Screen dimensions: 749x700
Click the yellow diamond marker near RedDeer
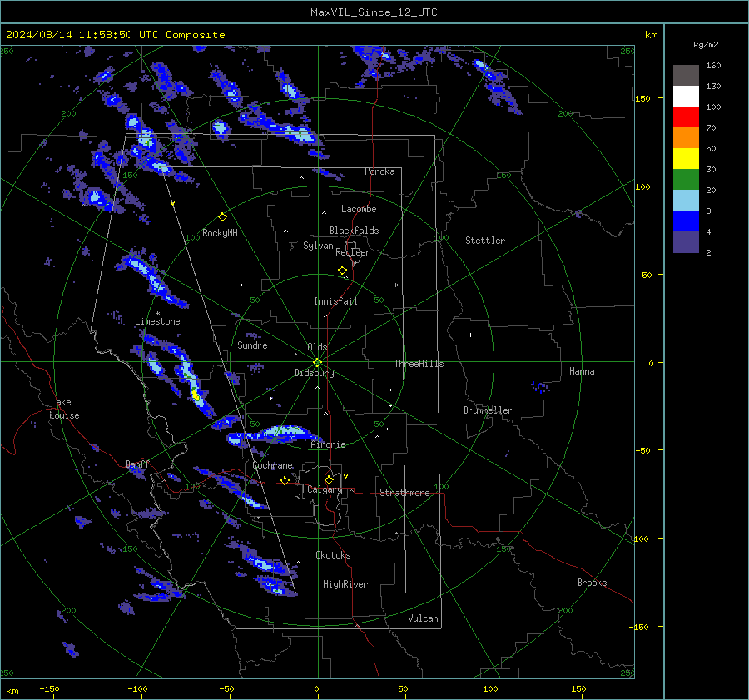[x=342, y=271]
